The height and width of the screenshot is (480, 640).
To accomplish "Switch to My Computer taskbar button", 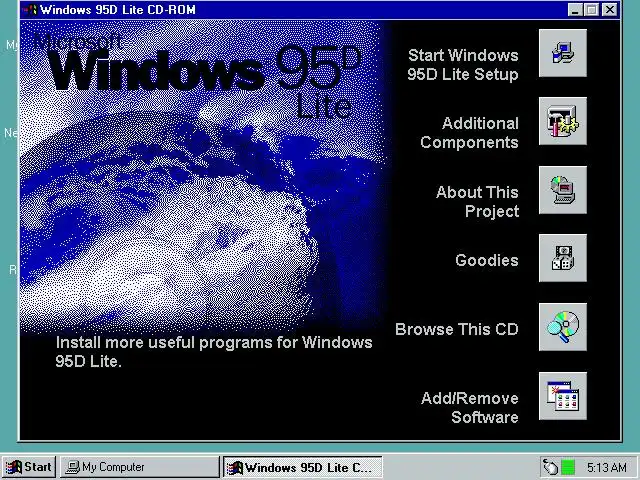I will (140, 467).
